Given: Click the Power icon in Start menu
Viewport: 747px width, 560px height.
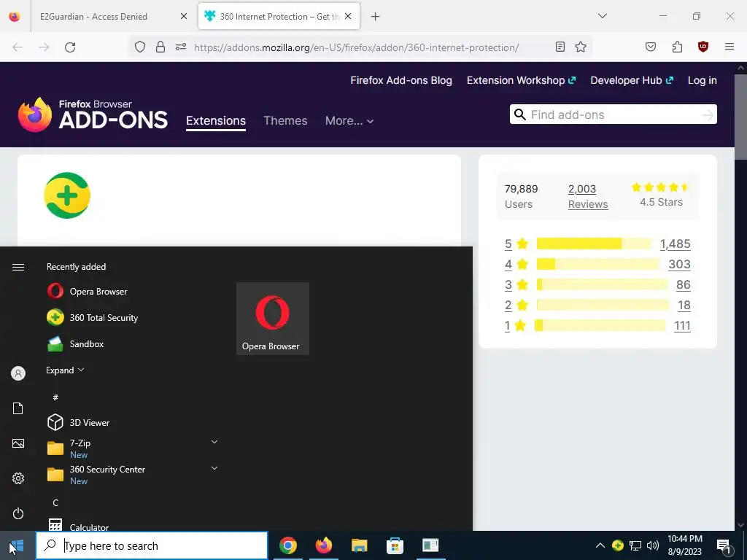Looking at the screenshot, I should (18, 513).
